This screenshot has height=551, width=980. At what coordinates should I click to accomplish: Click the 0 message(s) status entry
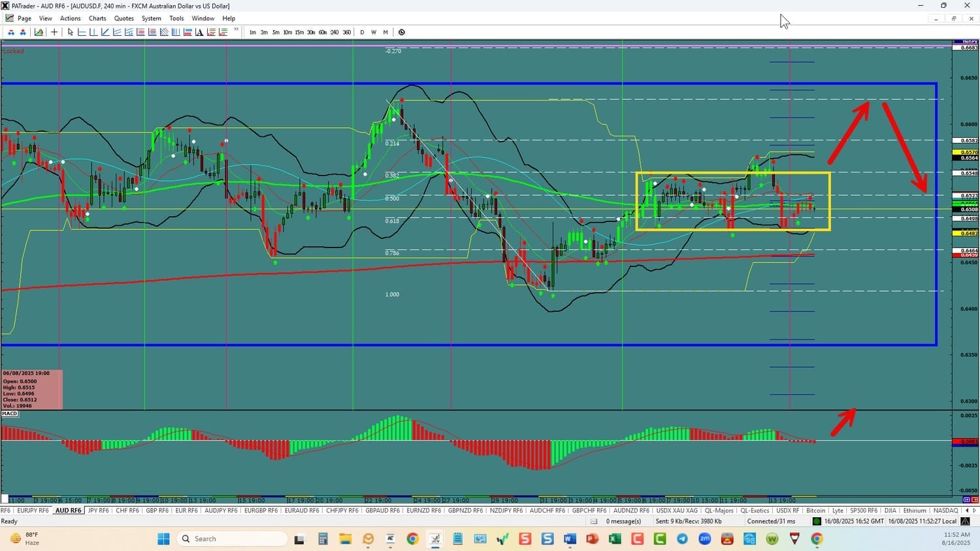623,521
